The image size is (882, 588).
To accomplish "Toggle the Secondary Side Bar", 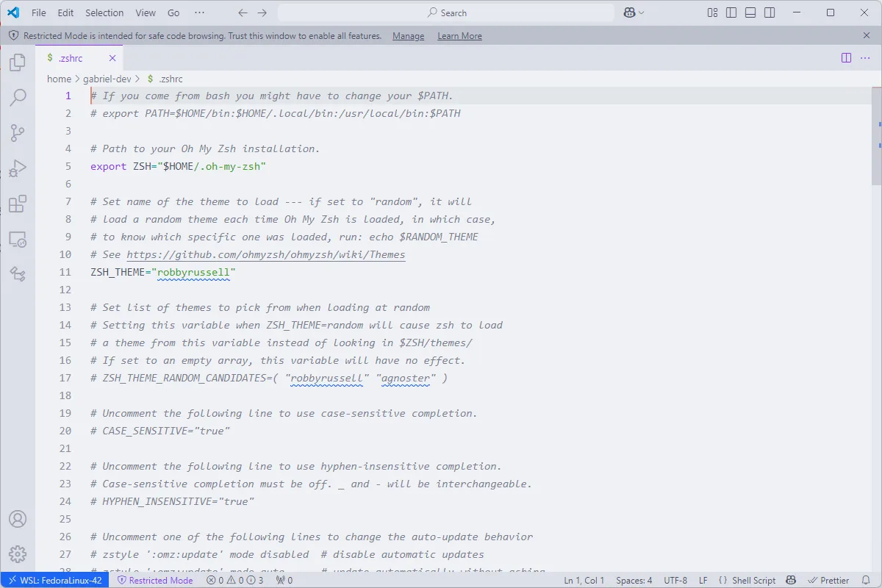I will click(x=770, y=12).
